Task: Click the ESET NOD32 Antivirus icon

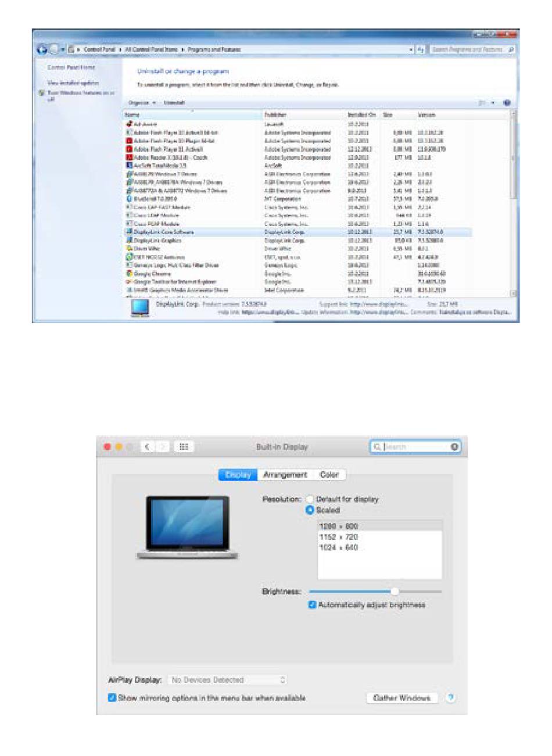Action: click(130, 257)
